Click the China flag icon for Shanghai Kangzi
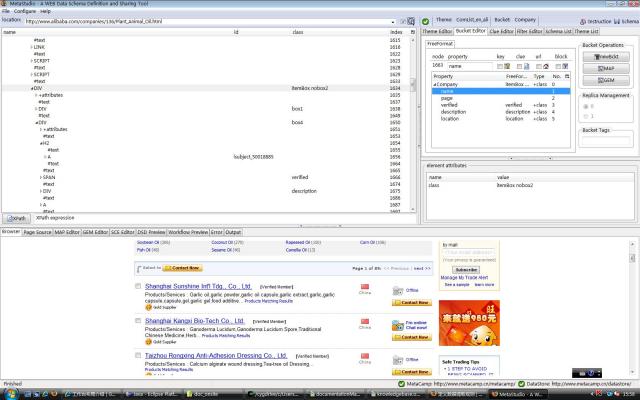The image size is (640, 400). click(x=365, y=322)
